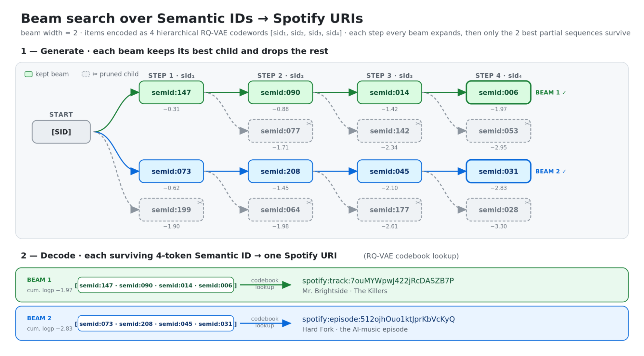644x356 pixels.
Task: Click Mr. Brightside · The Killers text
Action: (x=345, y=291)
